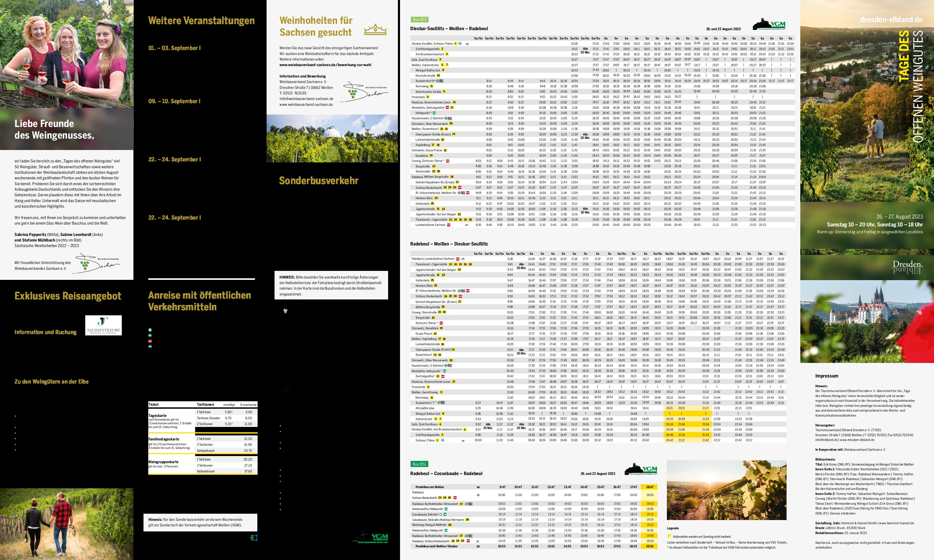
Task: Click the green Bus 850 label
Action: [420, 20]
